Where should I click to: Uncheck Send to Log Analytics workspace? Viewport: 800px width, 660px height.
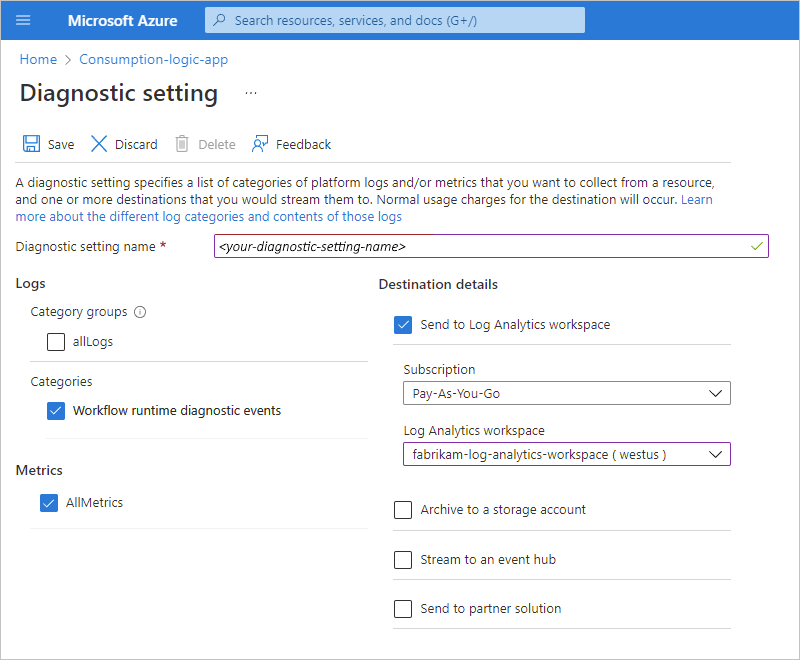403,324
